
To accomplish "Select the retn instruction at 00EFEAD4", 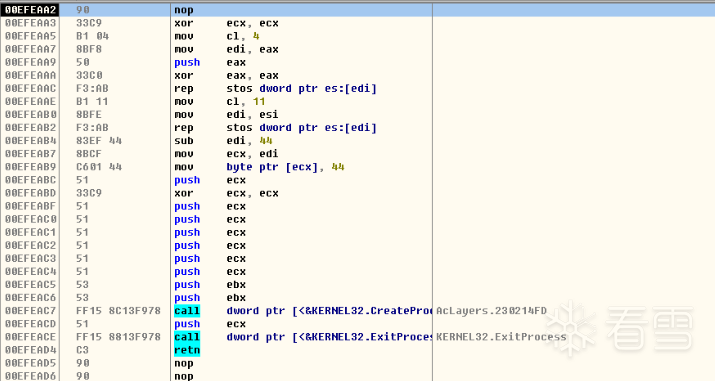I will [187, 350].
